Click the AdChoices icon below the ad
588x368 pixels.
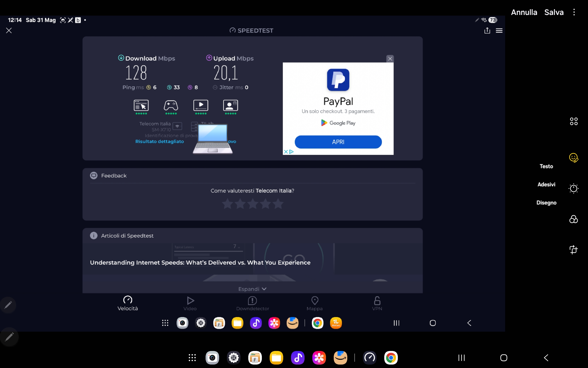(x=291, y=152)
